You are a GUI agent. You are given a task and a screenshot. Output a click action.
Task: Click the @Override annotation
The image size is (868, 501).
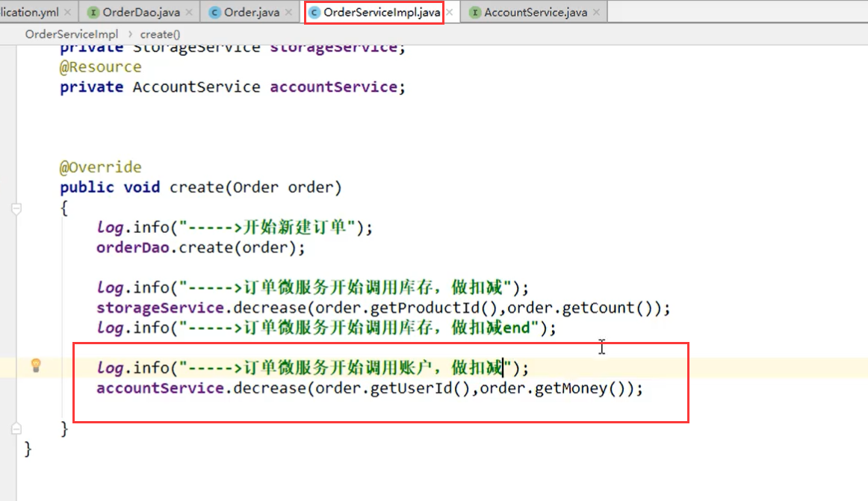coord(100,167)
